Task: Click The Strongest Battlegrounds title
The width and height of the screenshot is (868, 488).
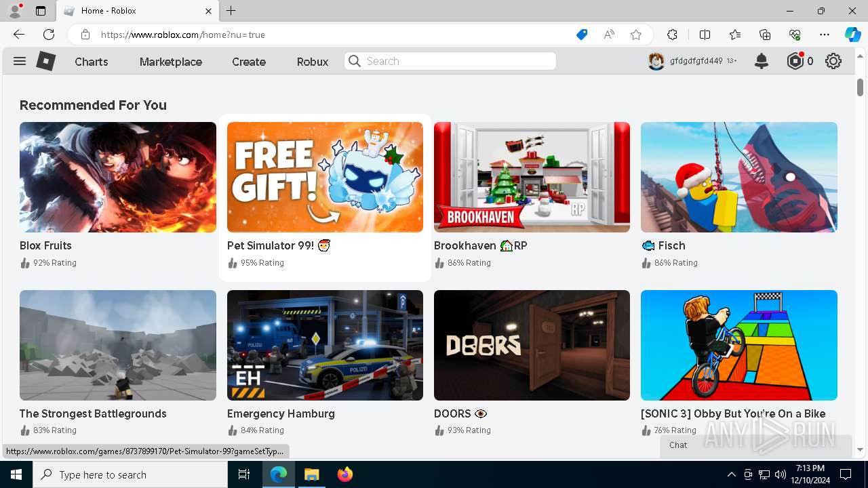Action: (x=93, y=413)
